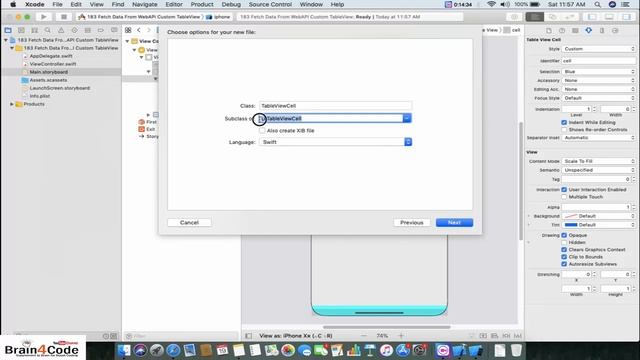Open the Separator Inset dropdown
The image size is (640, 360).
point(599,138)
